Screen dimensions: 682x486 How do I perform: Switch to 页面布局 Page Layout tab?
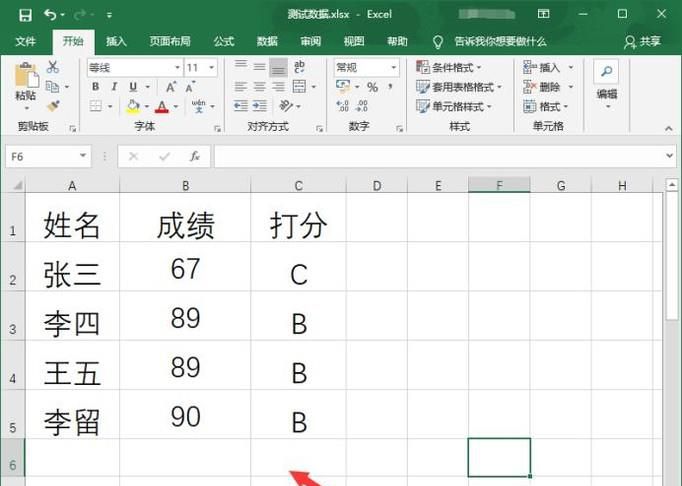170,41
